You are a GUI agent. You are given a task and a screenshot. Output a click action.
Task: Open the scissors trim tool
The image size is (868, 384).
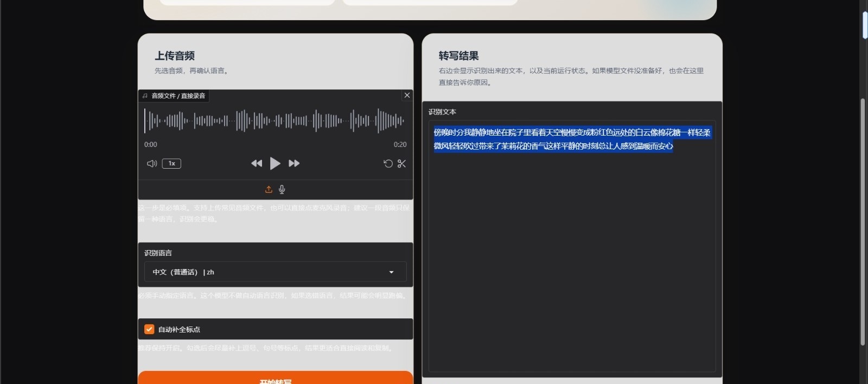coord(401,163)
